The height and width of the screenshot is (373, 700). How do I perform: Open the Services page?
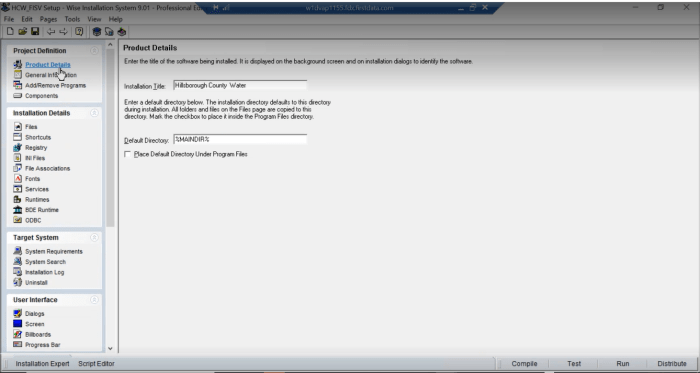pos(37,189)
